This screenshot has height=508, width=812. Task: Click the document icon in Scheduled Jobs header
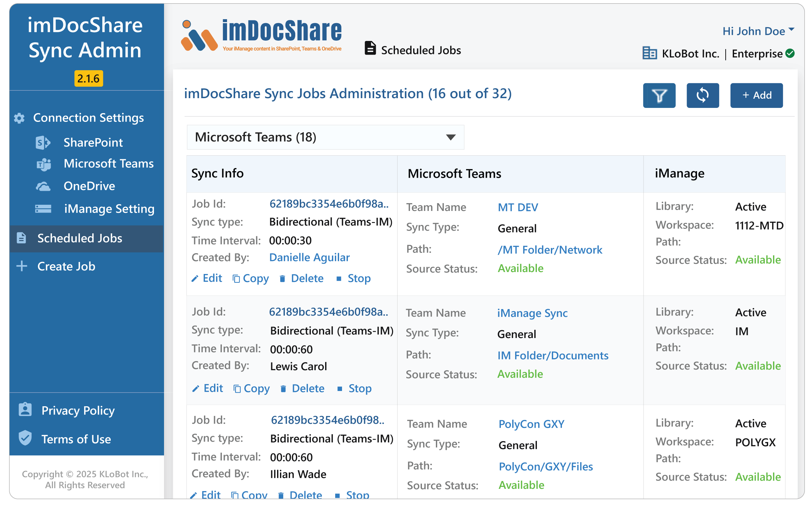(370, 48)
